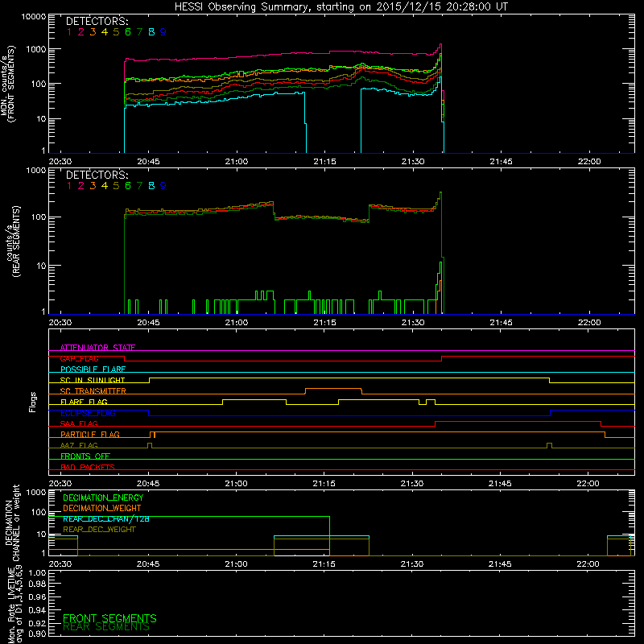Select dark green detector 7 in front segments legend
644x644 pixels.
(x=139, y=32)
